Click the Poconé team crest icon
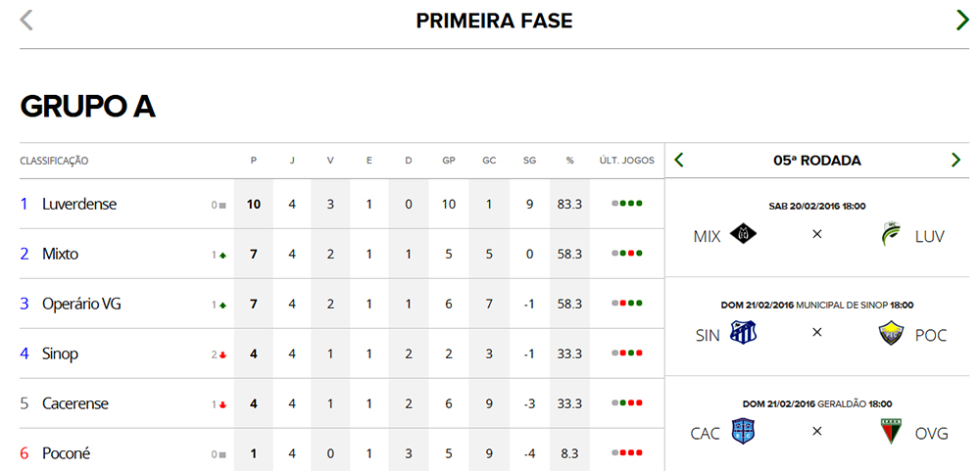The width and height of the screenshot is (980, 471). [x=892, y=334]
